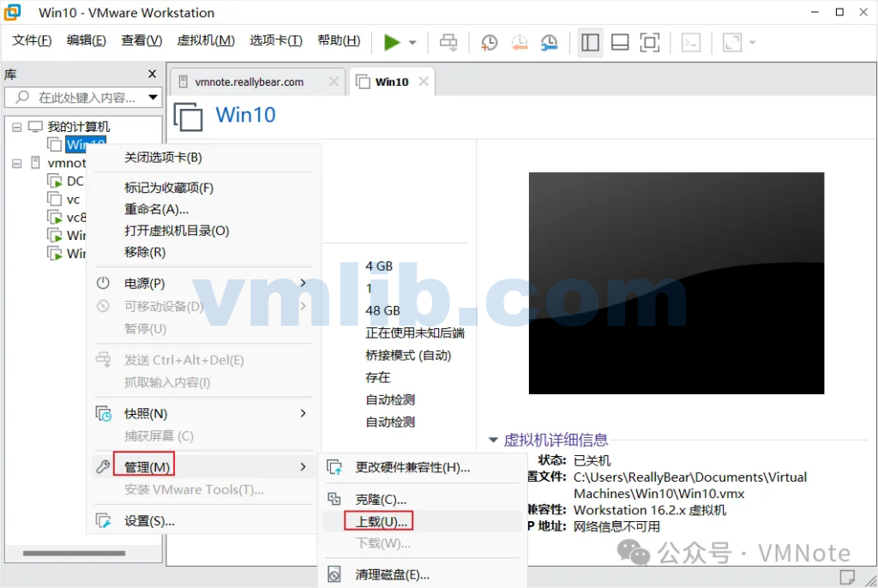Choose 克隆(C)... submenu entry

tap(423, 499)
